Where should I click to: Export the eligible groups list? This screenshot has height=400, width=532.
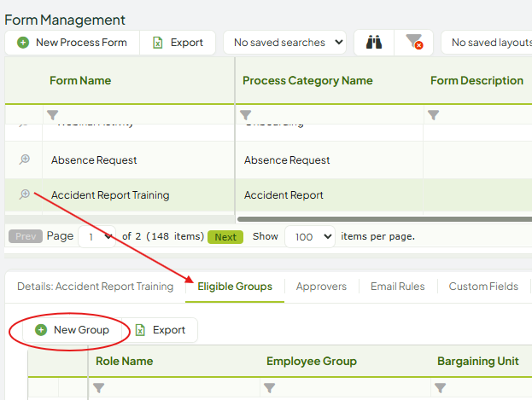click(x=160, y=330)
